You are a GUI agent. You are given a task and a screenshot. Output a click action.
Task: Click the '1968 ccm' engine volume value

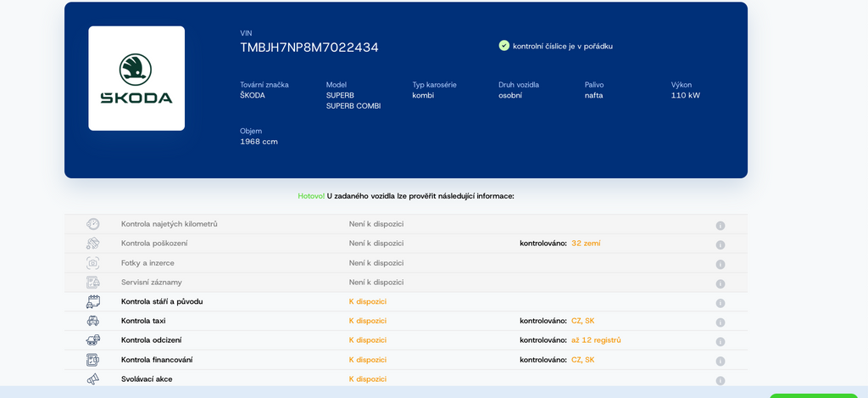[259, 142]
